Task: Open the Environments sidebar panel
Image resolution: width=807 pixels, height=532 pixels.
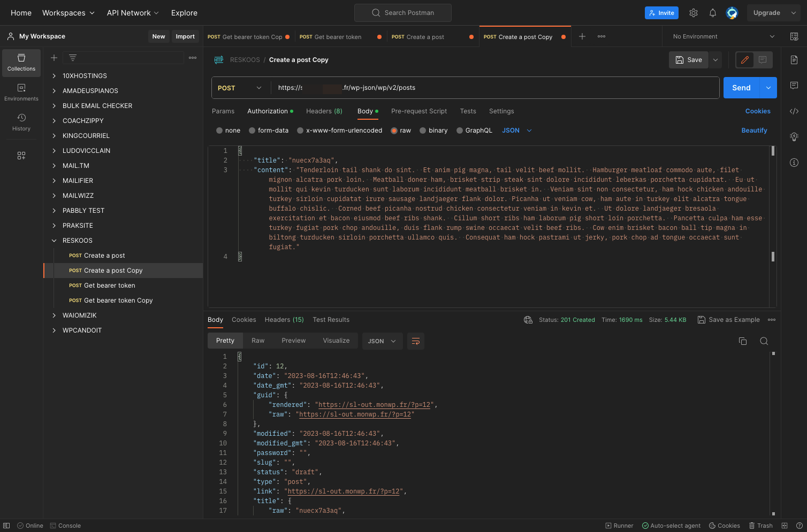Action: pos(21,92)
